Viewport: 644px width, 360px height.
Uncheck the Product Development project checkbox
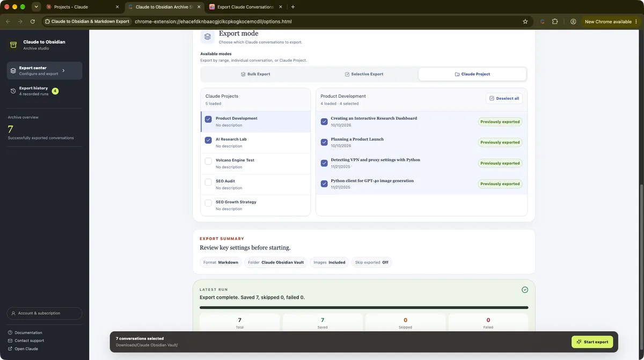pyautogui.click(x=208, y=119)
